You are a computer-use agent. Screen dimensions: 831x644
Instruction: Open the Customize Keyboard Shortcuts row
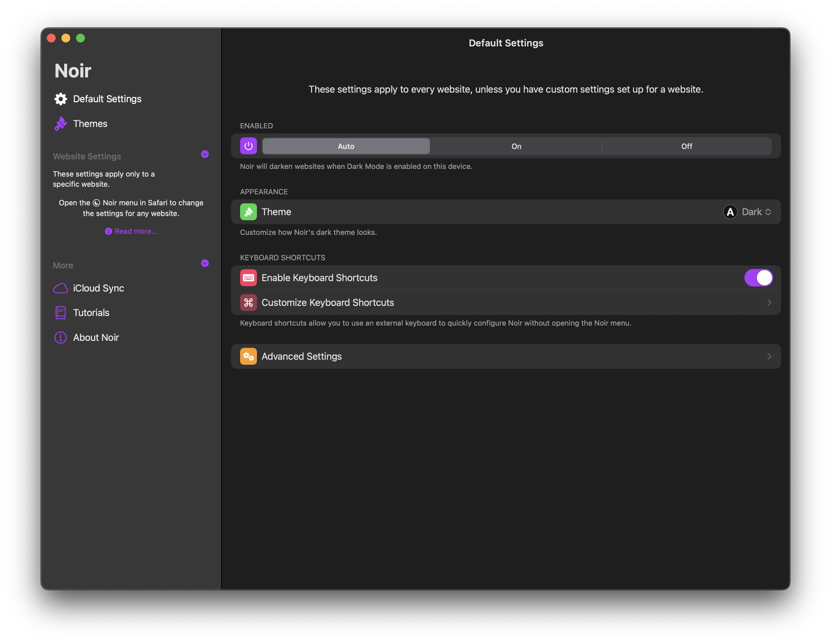pos(506,303)
